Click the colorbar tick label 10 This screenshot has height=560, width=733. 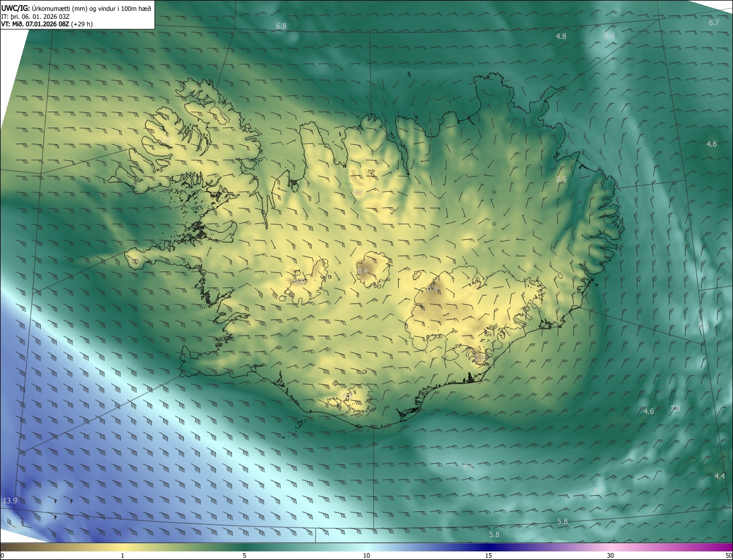[x=366, y=556]
